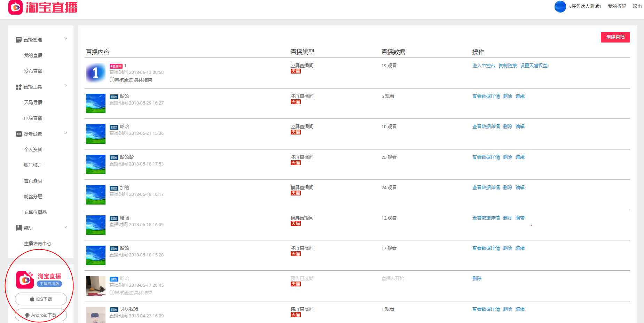Click 退出 to log out
644x323 pixels.
[637, 7]
